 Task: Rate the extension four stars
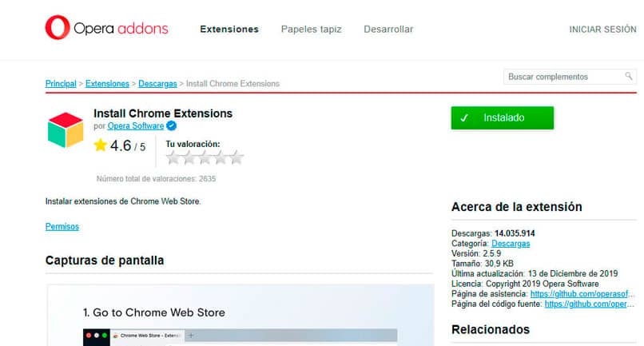[x=221, y=157]
